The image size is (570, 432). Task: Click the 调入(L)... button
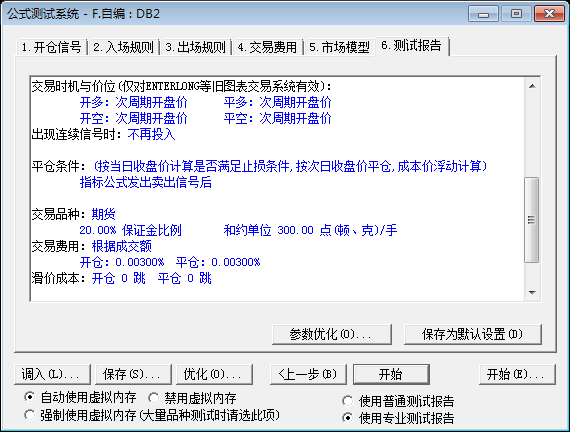click(52, 374)
